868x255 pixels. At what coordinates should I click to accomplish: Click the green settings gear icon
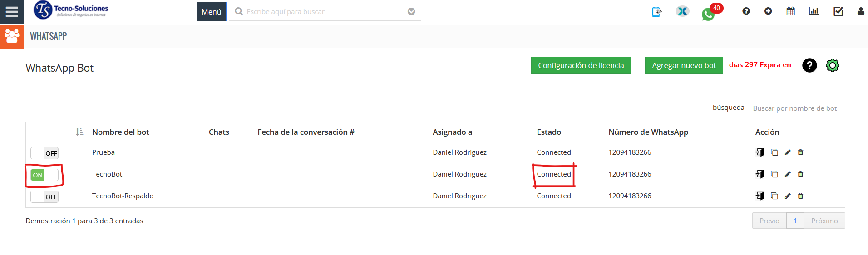coord(832,65)
